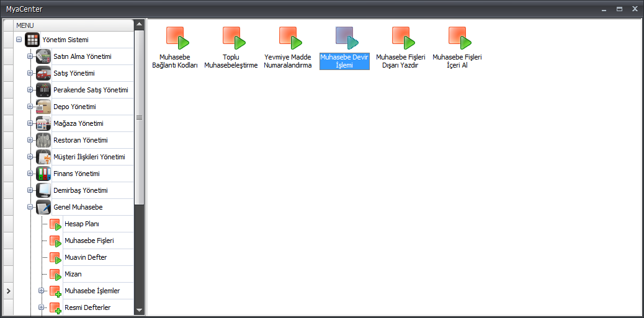Click the menu scrollbar down arrow
The image size is (644, 318).
point(139,310)
